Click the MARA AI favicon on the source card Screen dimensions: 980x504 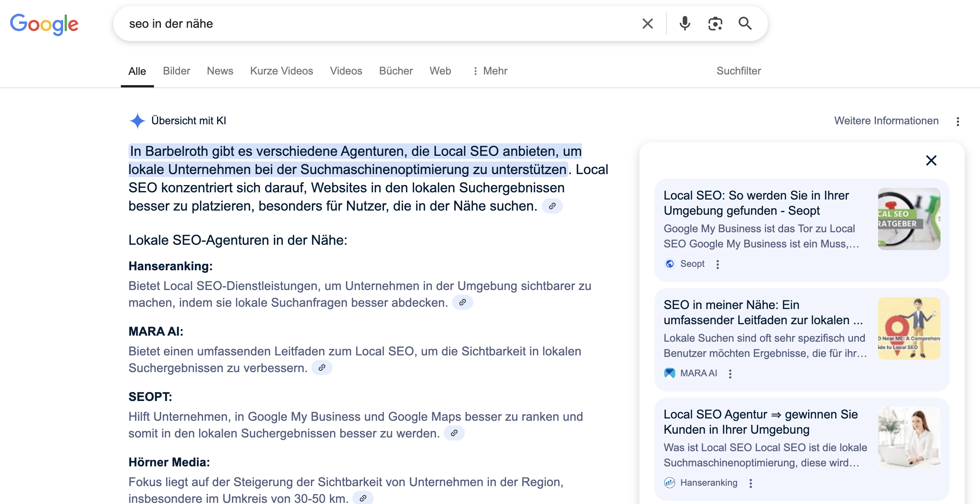coord(670,373)
